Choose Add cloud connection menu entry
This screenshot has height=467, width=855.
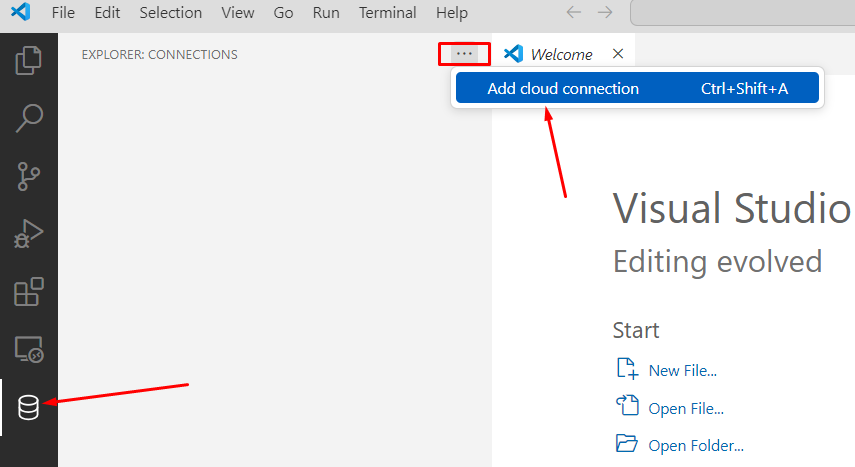[x=637, y=88]
